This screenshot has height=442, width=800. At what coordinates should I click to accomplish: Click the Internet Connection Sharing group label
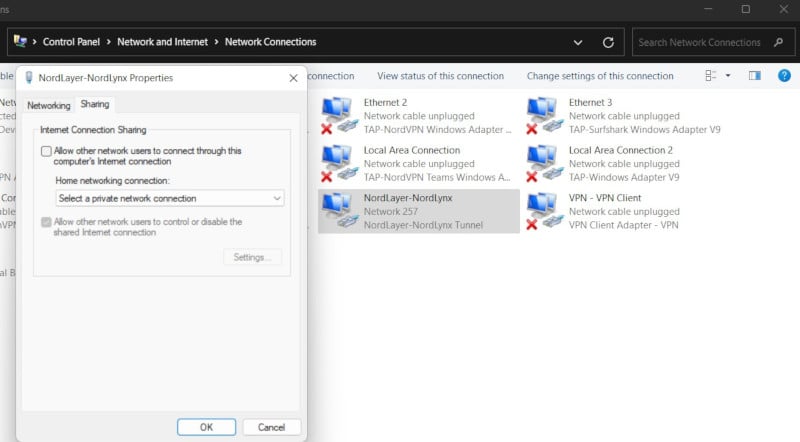click(x=93, y=130)
